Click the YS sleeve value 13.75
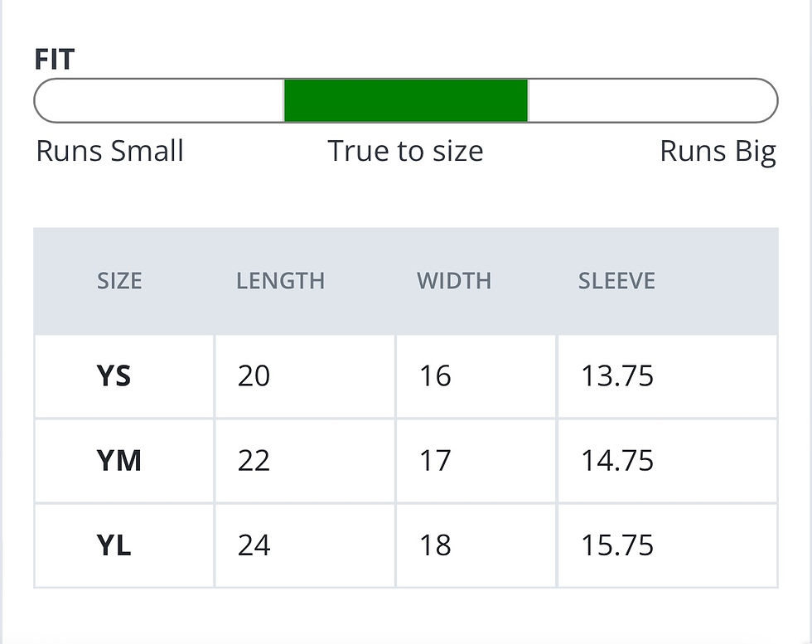 click(617, 376)
